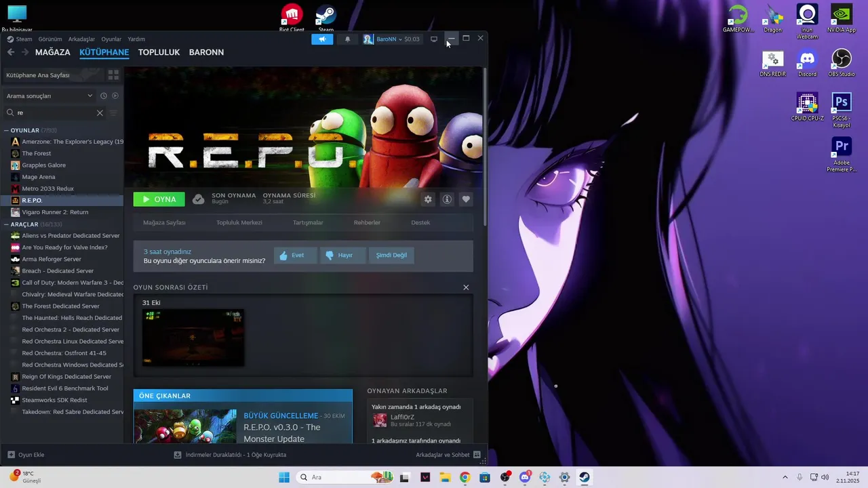The height and width of the screenshot is (488, 868).
Task: Click the Steam announcements megaphone icon
Action: 322,39
